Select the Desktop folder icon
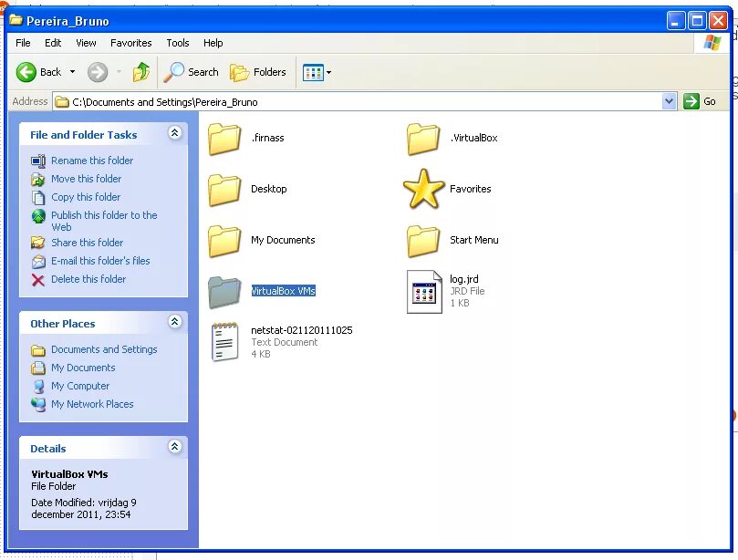Image resolution: width=738 pixels, height=560 pixels. click(224, 189)
